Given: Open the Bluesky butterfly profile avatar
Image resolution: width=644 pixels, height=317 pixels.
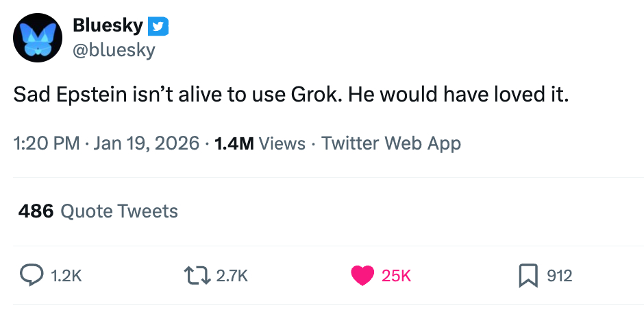Looking at the screenshot, I should 38,38.
